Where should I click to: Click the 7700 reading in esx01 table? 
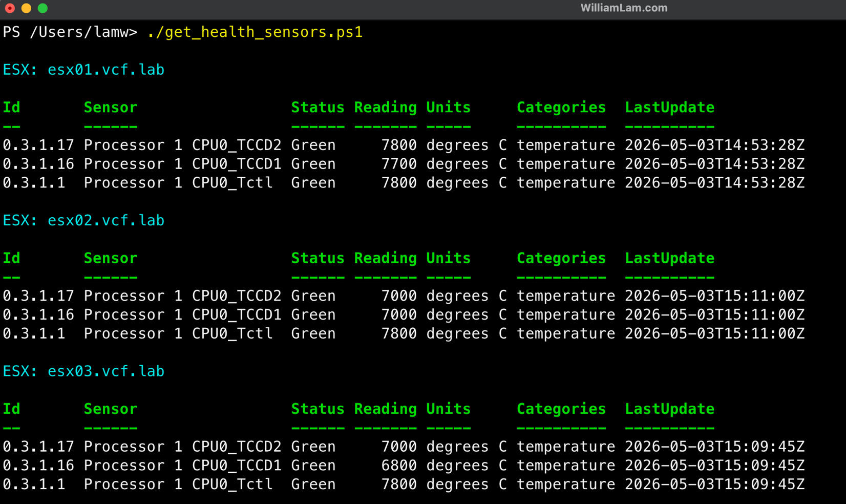point(399,164)
